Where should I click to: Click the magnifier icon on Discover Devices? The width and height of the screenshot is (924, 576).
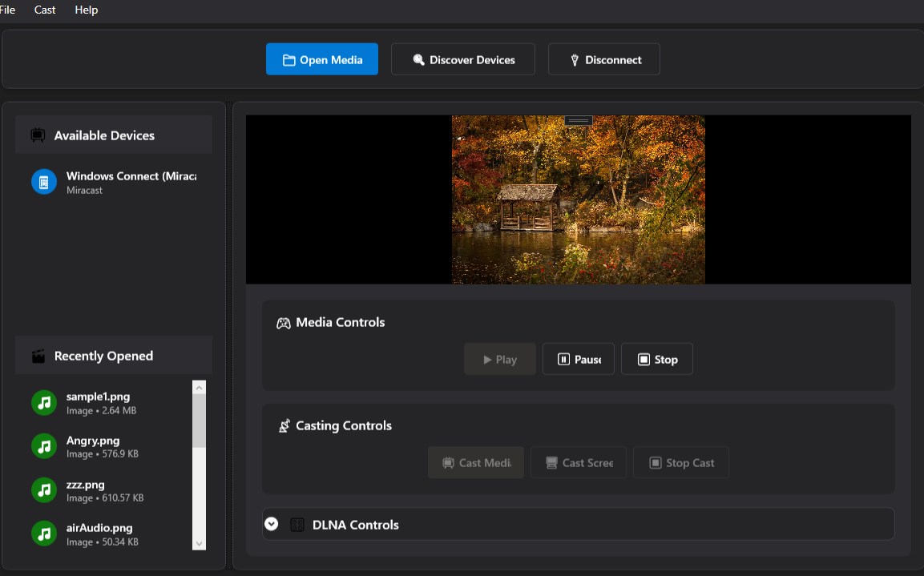418,58
